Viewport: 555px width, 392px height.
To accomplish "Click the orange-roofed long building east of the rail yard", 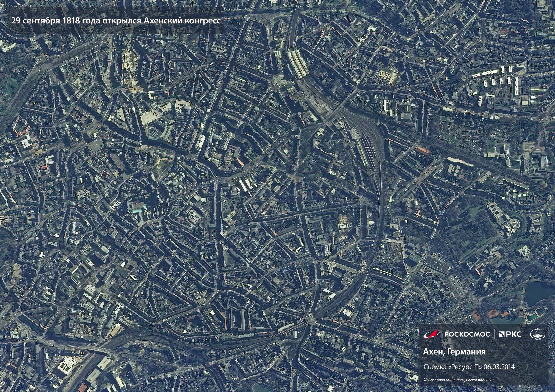I will click(422, 150).
